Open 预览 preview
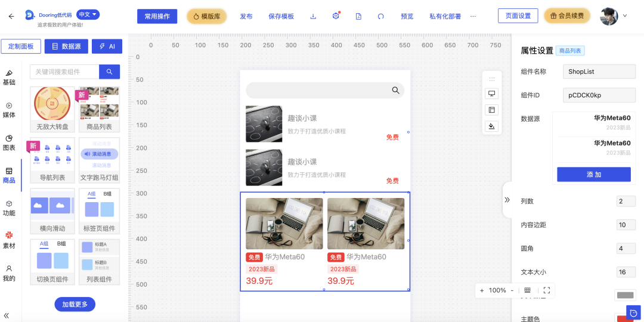The height and width of the screenshot is (322, 644). coord(407,17)
